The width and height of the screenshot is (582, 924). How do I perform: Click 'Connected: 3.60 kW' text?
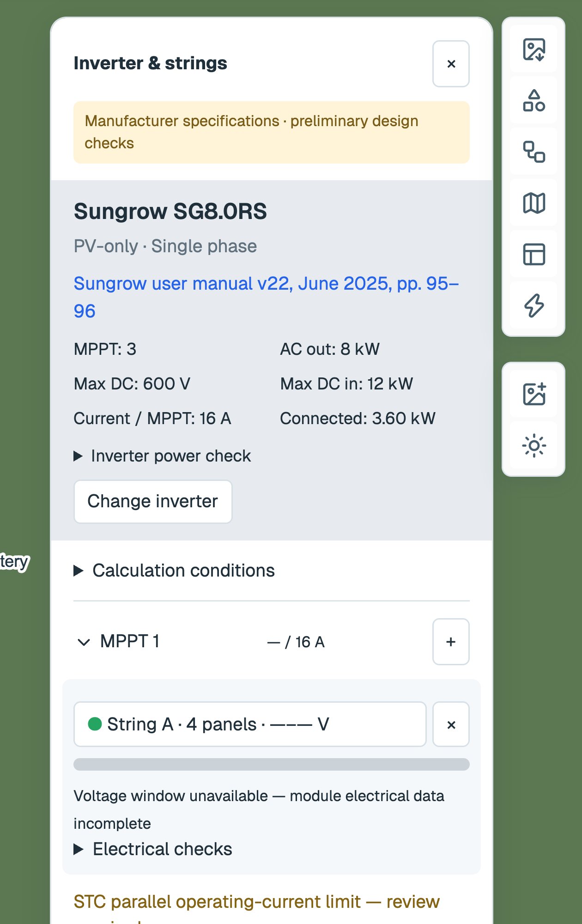(x=358, y=418)
